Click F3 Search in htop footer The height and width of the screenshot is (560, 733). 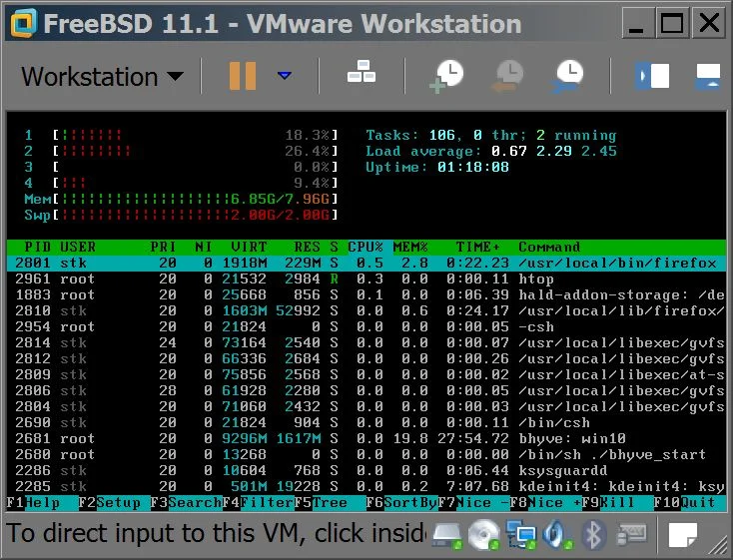pos(186,503)
